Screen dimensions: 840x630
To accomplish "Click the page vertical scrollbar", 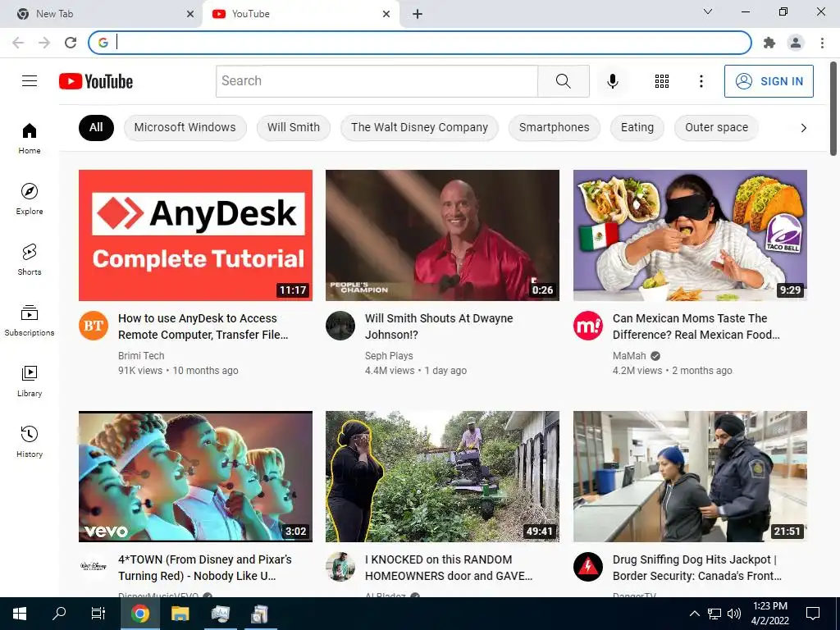I will pos(833,107).
